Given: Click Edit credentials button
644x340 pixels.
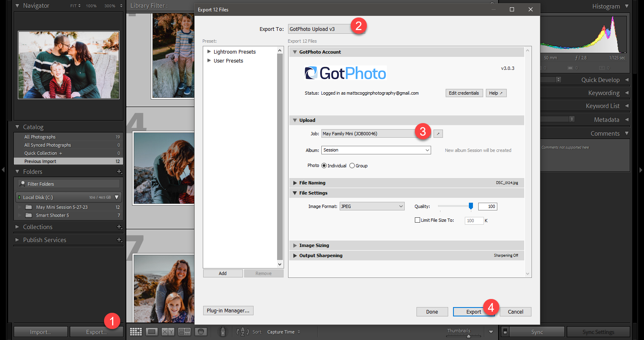Looking at the screenshot, I should pyautogui.click(x=464, y=93).
